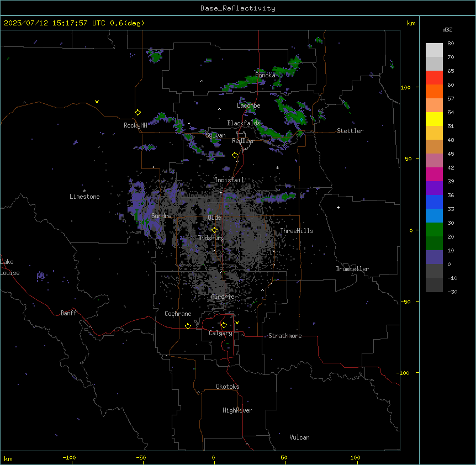Click the Okotoks label
The image size is (476, 465).
[x=228, y=387]
